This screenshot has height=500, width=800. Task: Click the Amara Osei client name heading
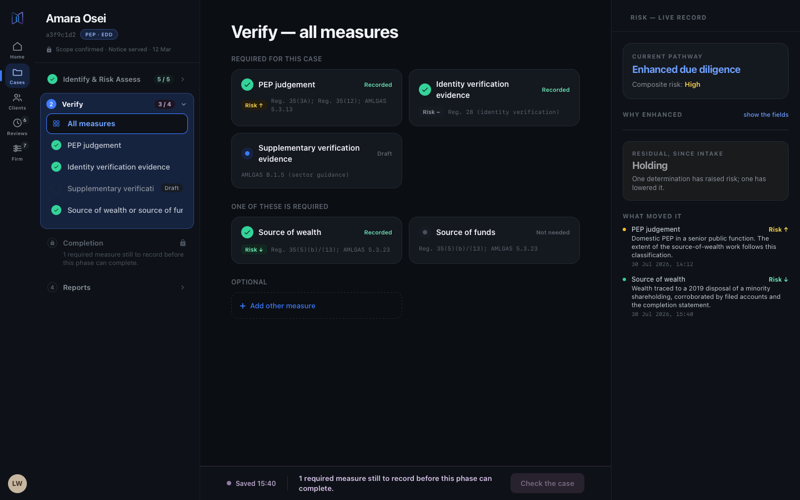click(76, 18)
